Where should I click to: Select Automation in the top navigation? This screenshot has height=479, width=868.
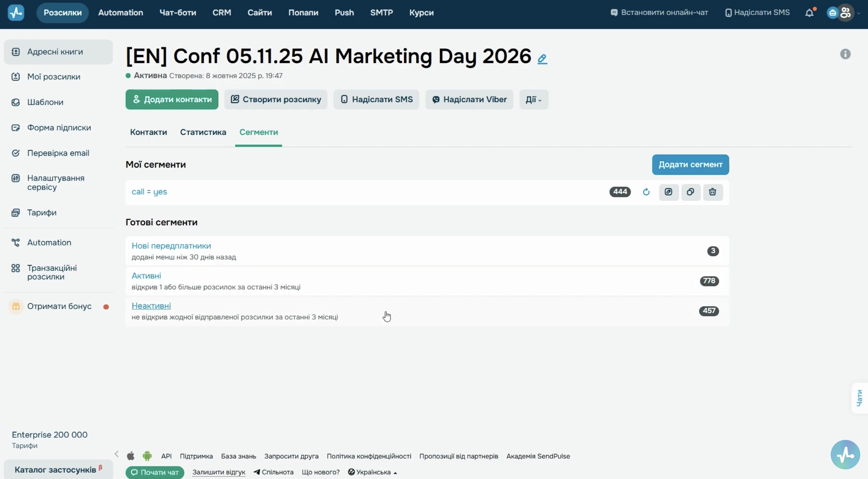120,13
